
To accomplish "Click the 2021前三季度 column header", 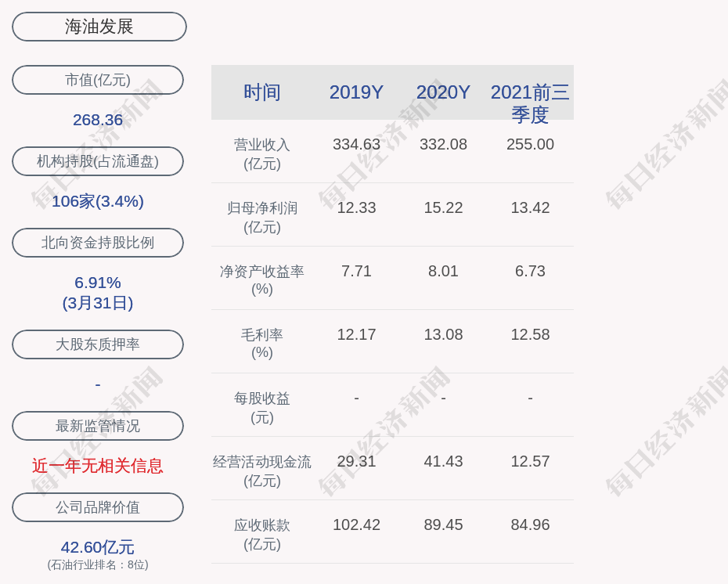I will coord(530,103).
